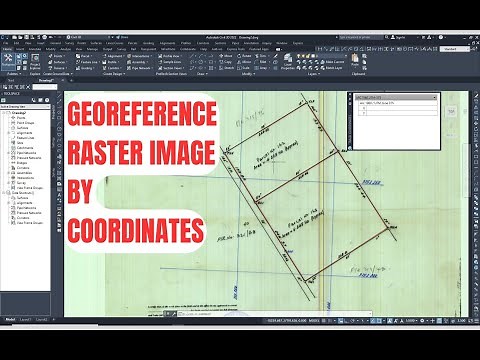Select Points node in Toolspace tree

coord(21,118)
